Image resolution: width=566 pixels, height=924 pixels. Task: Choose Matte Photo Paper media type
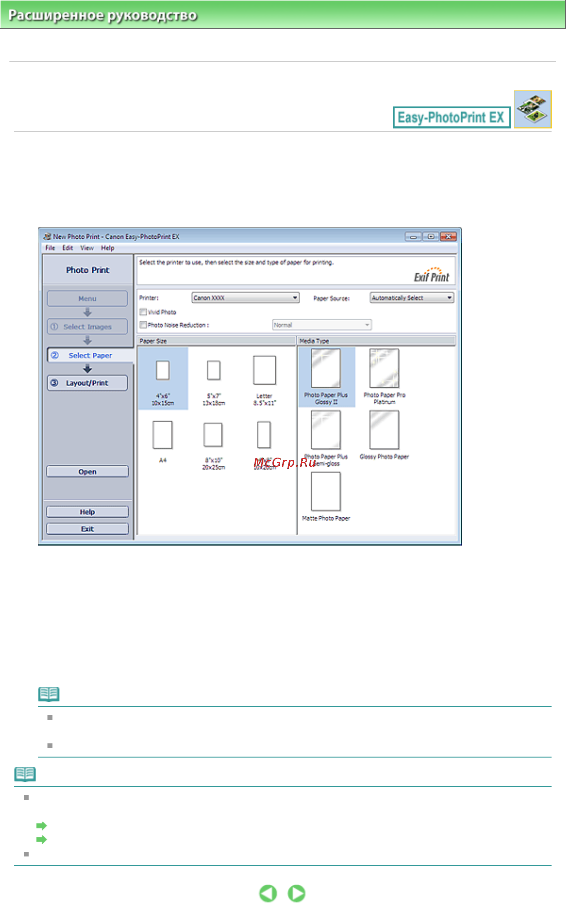click(326, 497)
